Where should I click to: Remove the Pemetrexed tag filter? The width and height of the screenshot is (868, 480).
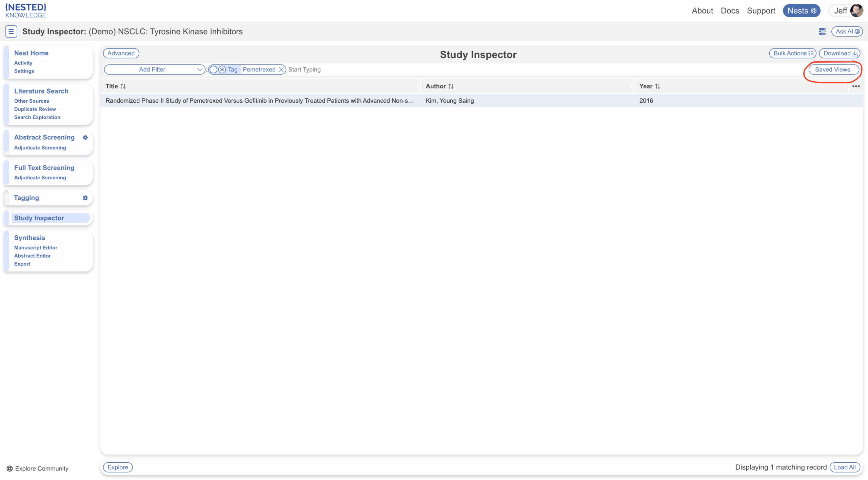click(281, 69)
